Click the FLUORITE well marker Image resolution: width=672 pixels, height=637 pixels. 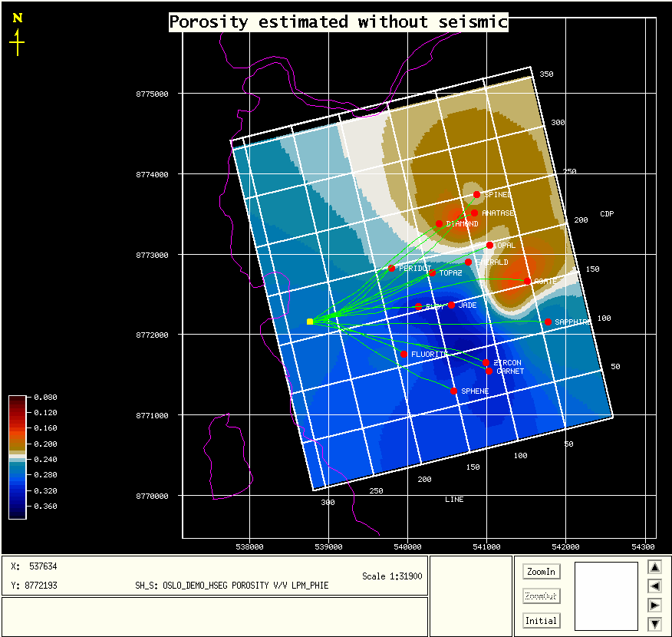[x=404, y=355]
